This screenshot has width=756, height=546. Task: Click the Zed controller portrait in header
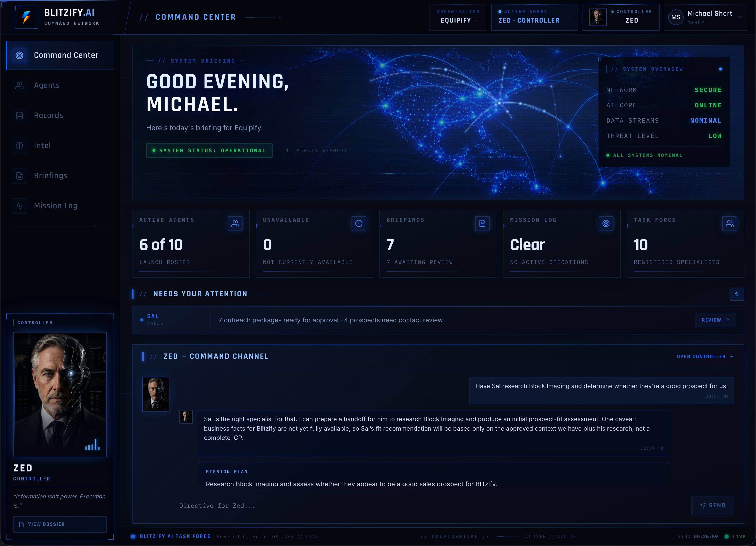(598, 17)
